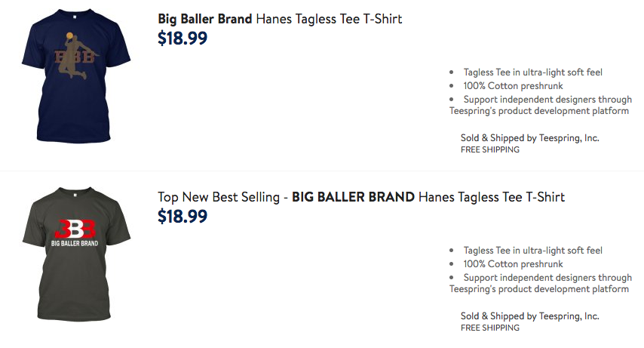Click 'Sold & Shipped by Teespring, Inc.' on first item
This screenshot has height=348, width=644.
pyautogui.click(x=530, y=138)
